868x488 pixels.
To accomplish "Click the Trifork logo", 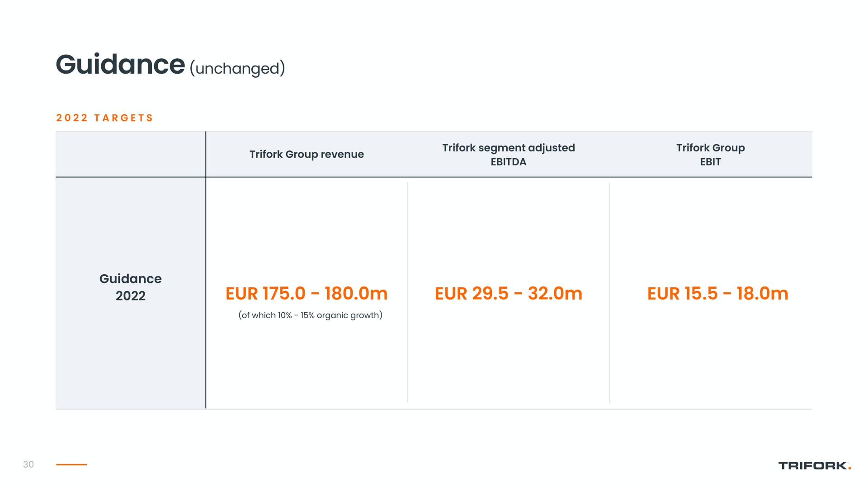I will click(x=815, y=465).
